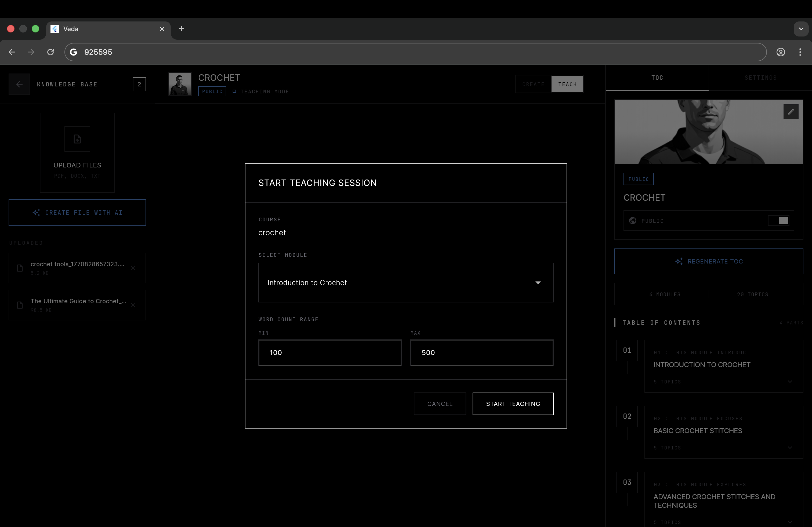Viewport: 812px width, 527px height.
Task: Open the browser profile icon
Action: click(781, 52)
